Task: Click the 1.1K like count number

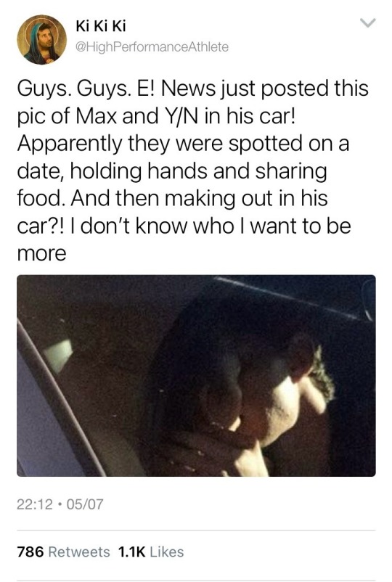Action: (x=131, y=552)
